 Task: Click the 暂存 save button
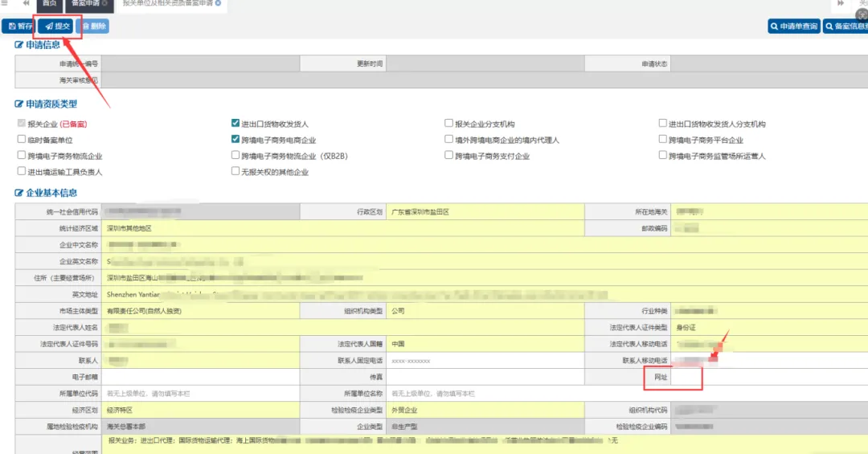pyautogui.click(x=19, y=27)
